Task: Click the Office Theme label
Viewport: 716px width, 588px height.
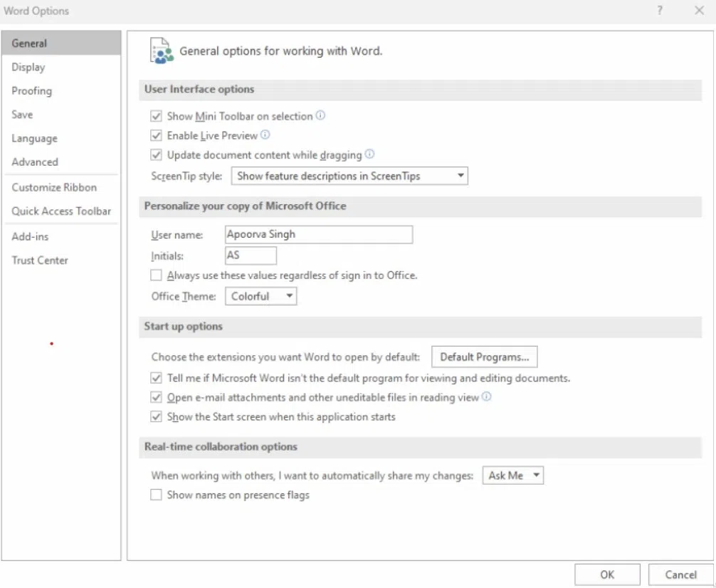Action: tap(184, 297)
